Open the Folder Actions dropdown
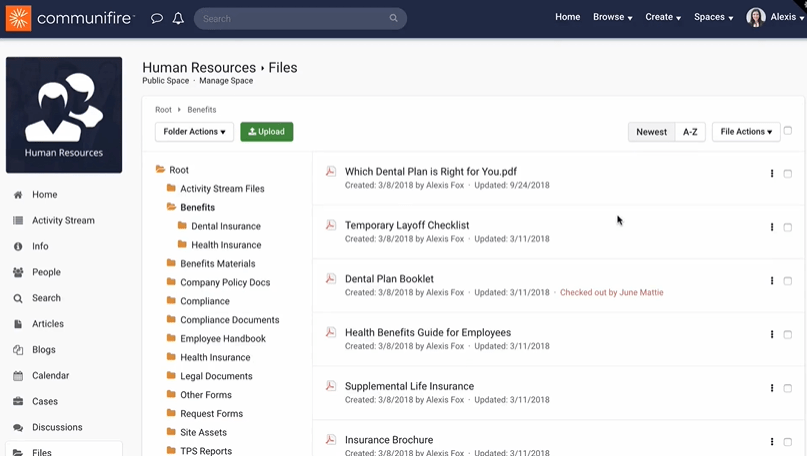Image resolution: width=807 pixels, height=456 pixels. point(194,132)
